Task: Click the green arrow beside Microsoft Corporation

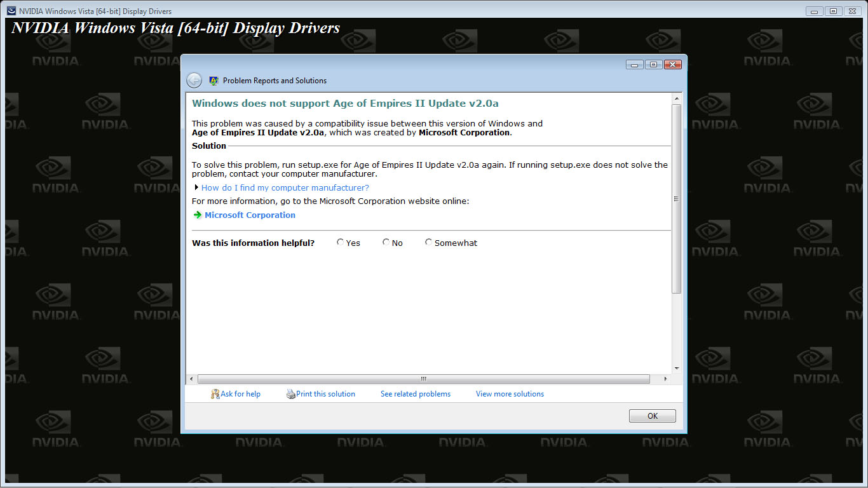Action: (x=197, y=215)
